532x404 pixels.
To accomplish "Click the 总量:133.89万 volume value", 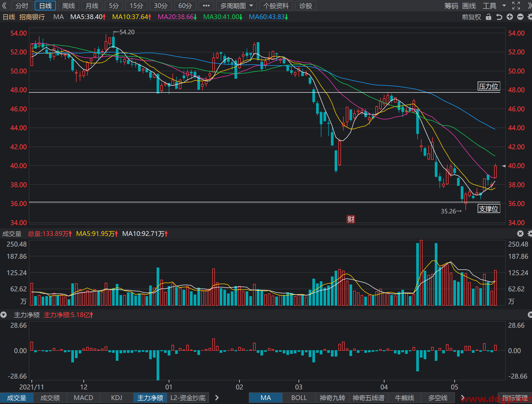I will click(x=50, y=234).
